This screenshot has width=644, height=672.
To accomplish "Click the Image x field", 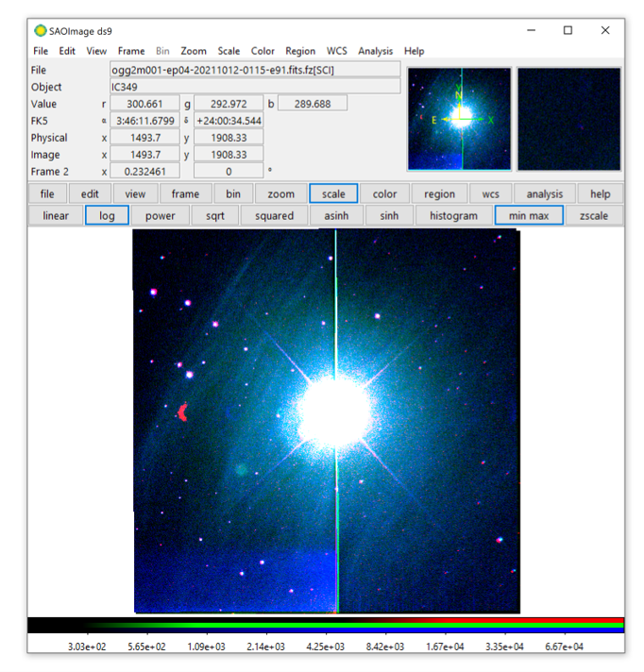I will tap(144, 154).
